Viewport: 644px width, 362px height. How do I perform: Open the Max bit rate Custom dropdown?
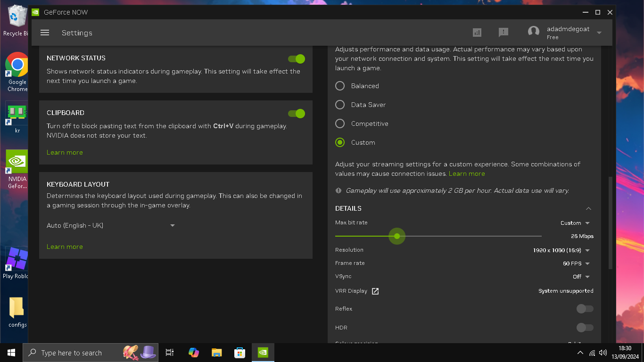point(575,223)
